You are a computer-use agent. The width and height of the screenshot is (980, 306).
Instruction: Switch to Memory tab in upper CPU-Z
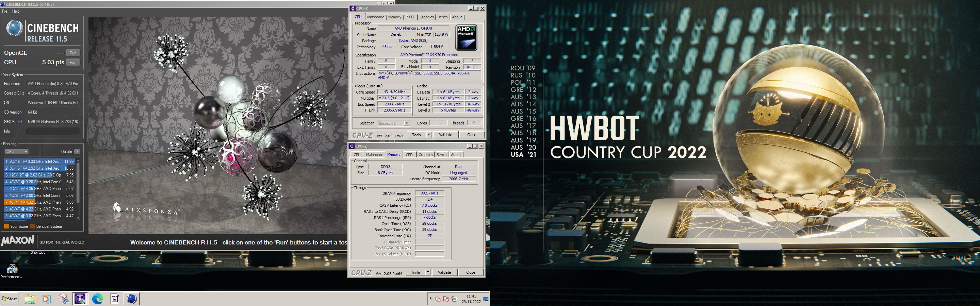(394, 17)
